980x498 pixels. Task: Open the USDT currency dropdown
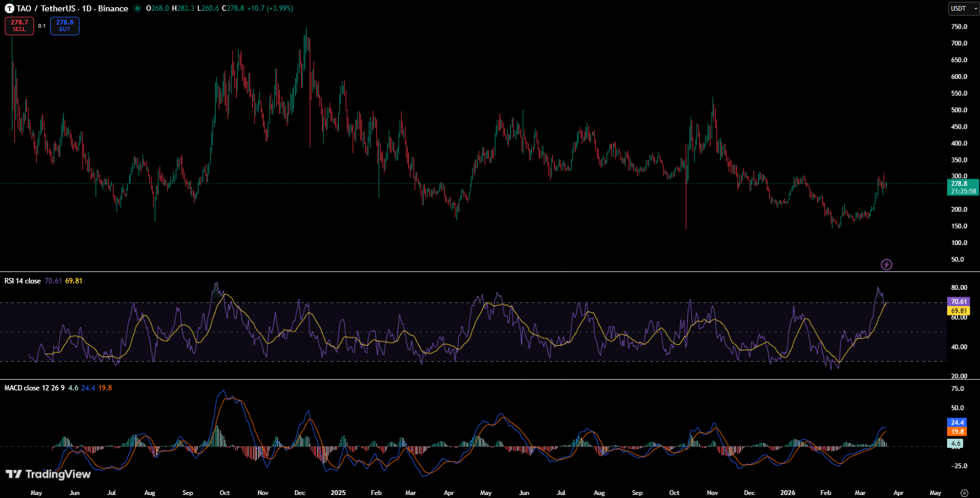pos(964,8)
